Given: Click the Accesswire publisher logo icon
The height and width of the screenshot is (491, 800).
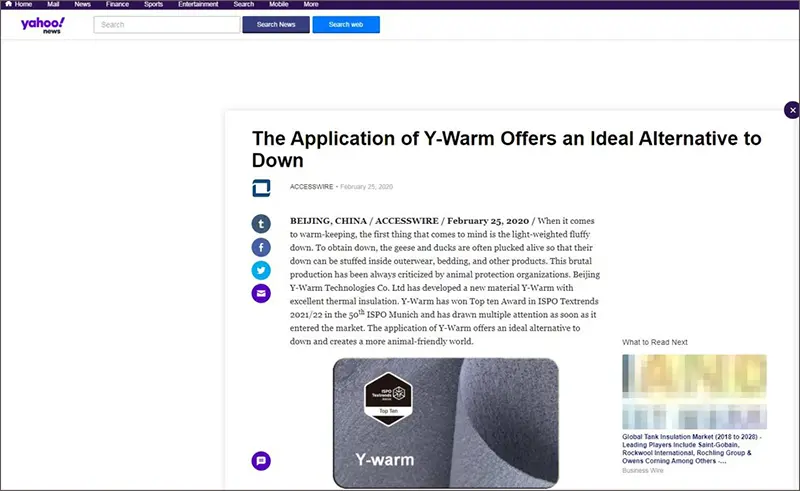Looking at the screenshot, I should (x=262, y=187).
